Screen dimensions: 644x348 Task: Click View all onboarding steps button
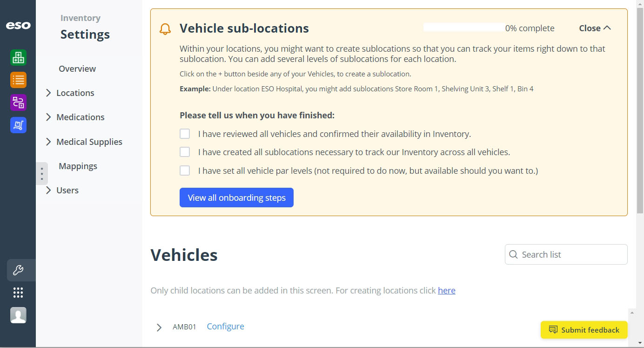pos(236,198)
